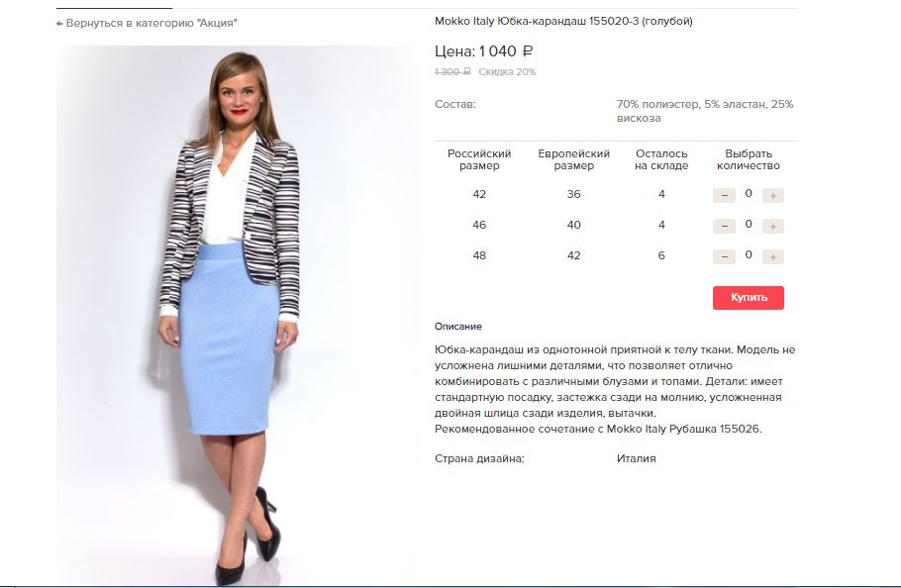Click the crossed-out old price 1 300
This screenshot has height=588, width=901.
(452, 72)
